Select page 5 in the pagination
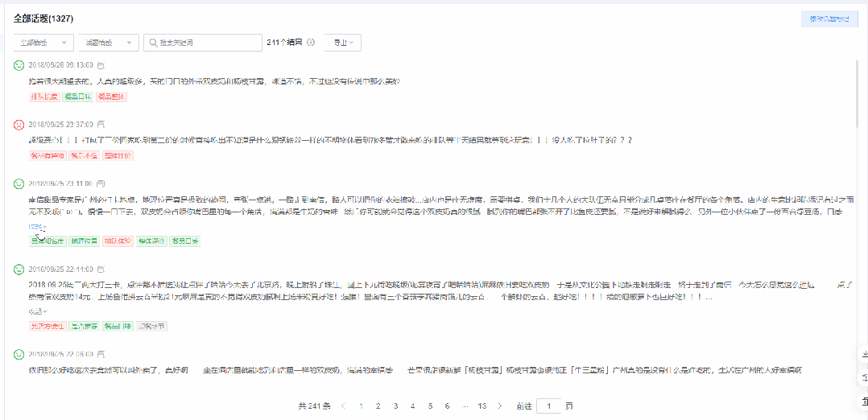 point(430,406)
